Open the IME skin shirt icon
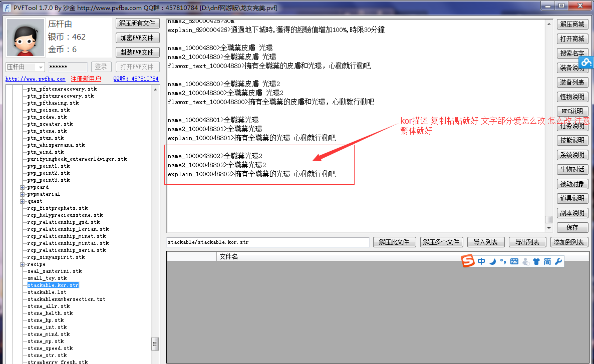This screenshot has height=364, width=594. tap(536, 261)
